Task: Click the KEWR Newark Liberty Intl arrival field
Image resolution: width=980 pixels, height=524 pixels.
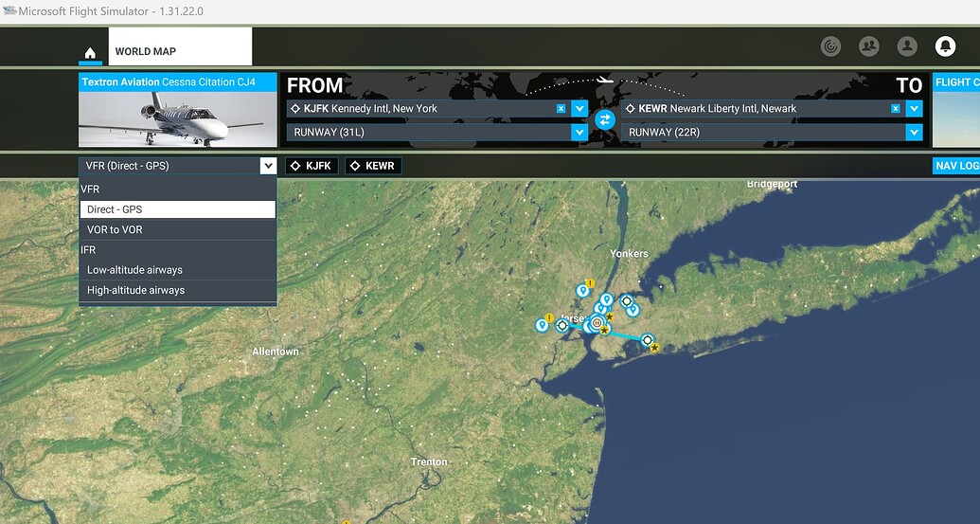Action: click(763, 109)
